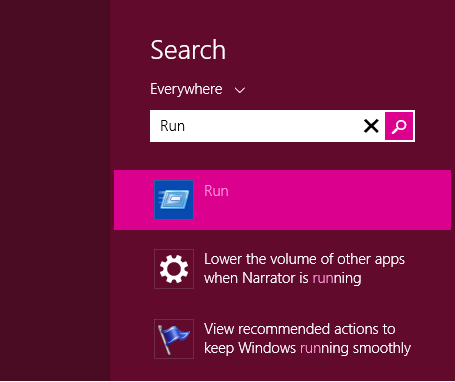Open the Everywhere scope dropdown
Viewport: 455px width, 382px height.
pos(198,89)
